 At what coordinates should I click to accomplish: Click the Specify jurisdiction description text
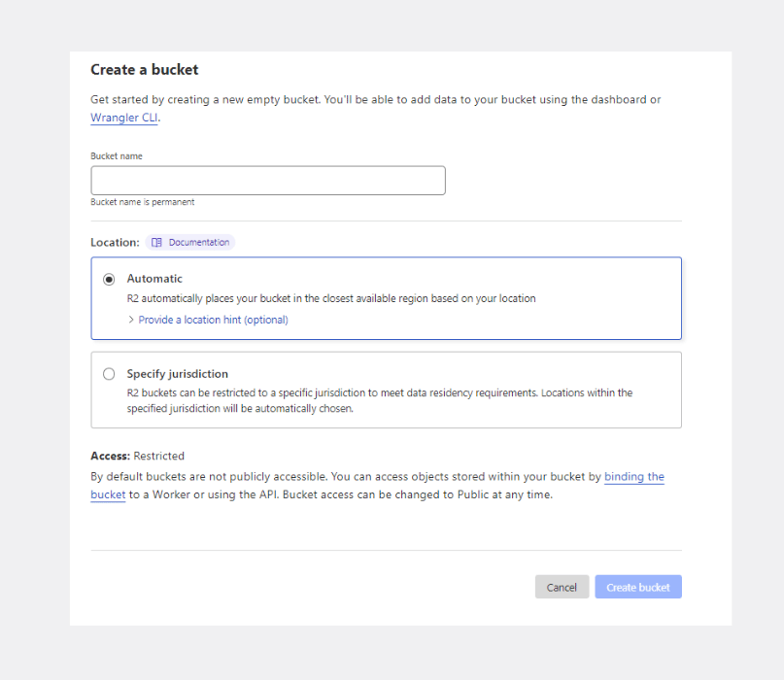(380, 400)
